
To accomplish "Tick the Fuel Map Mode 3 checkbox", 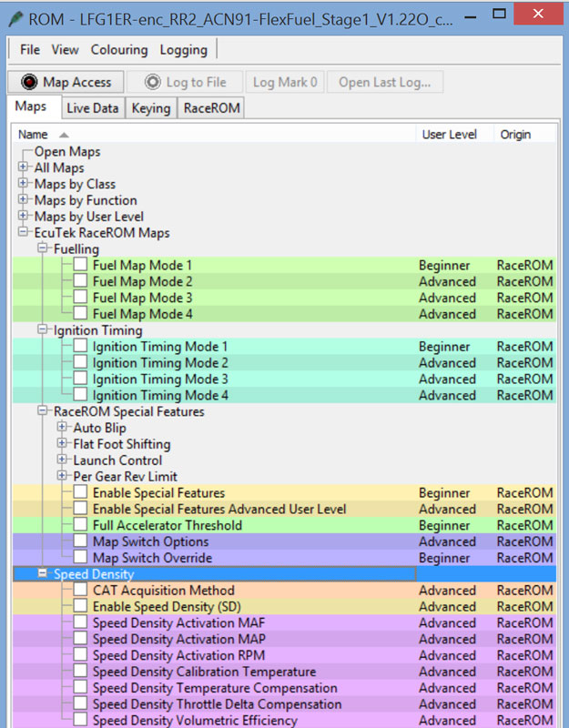I will [x=80, y=297].
